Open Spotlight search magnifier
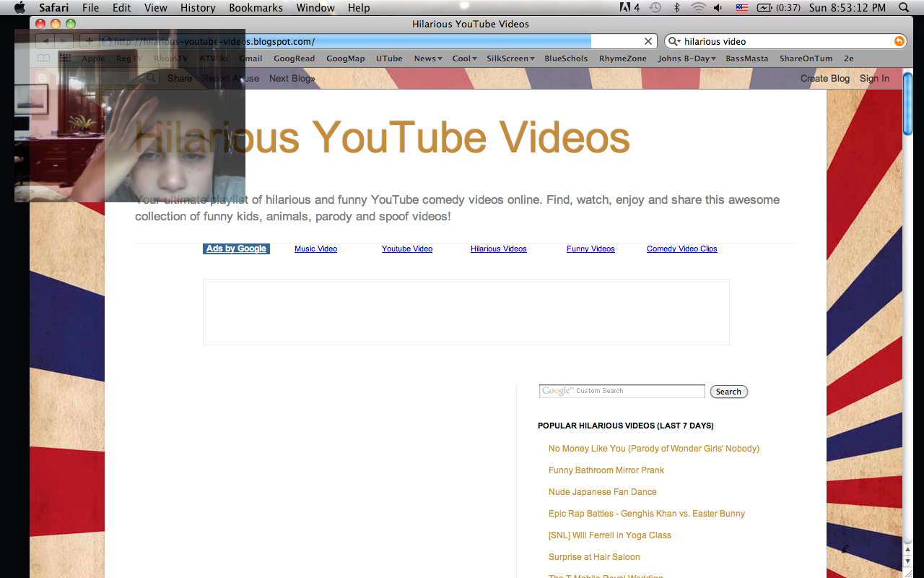 click(904, 8)
